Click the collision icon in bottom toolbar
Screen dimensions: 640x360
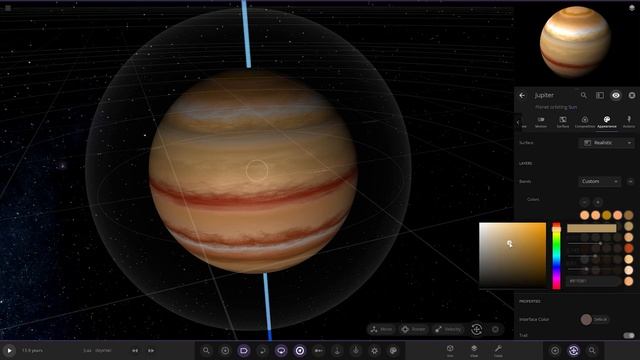point(318,350)
